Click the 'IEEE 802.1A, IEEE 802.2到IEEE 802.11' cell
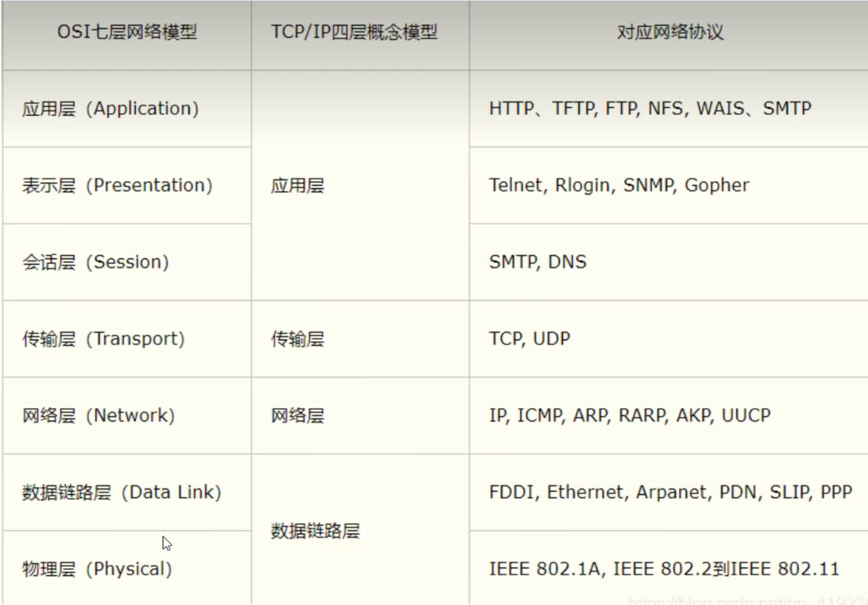This screenshot has height=605, width=868. click(669, 568)
